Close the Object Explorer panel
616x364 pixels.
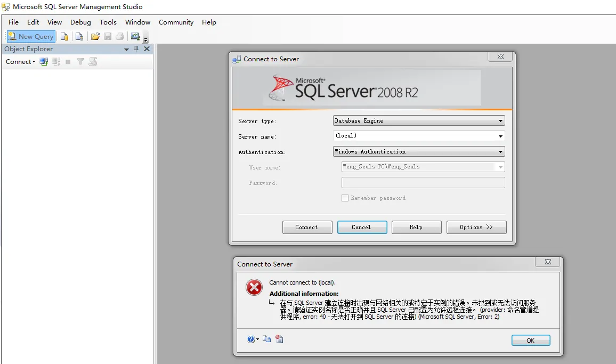pyautogui.click(x=147, y=48)
